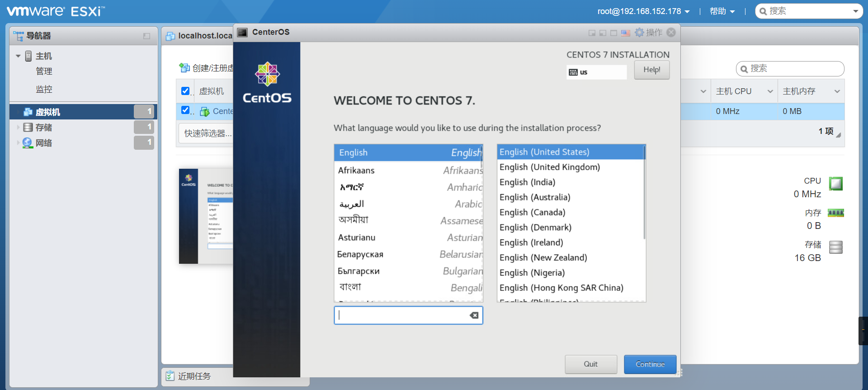The height and width of the screenshot is (390, 868).
Task: Toggle the select-all VMs checkbox
Action: point(185,91)
